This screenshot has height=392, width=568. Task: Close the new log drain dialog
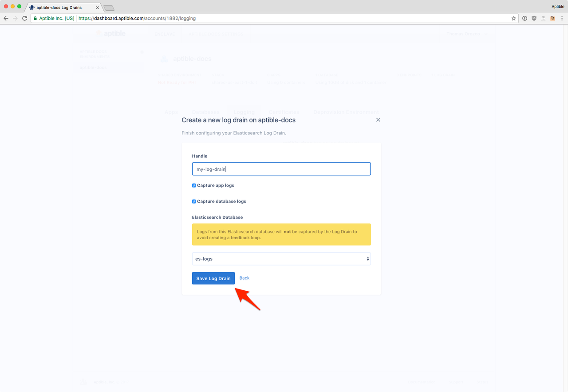coord(378,120)
